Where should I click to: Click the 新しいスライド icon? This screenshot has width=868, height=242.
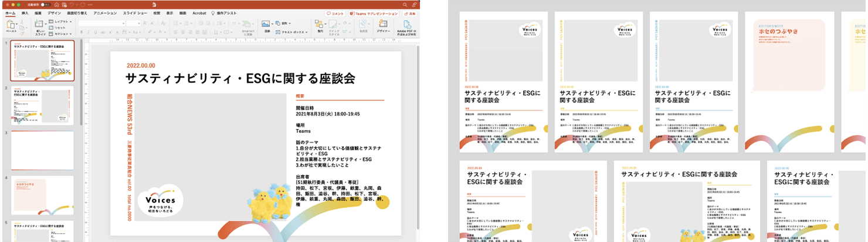pos(39,23)
